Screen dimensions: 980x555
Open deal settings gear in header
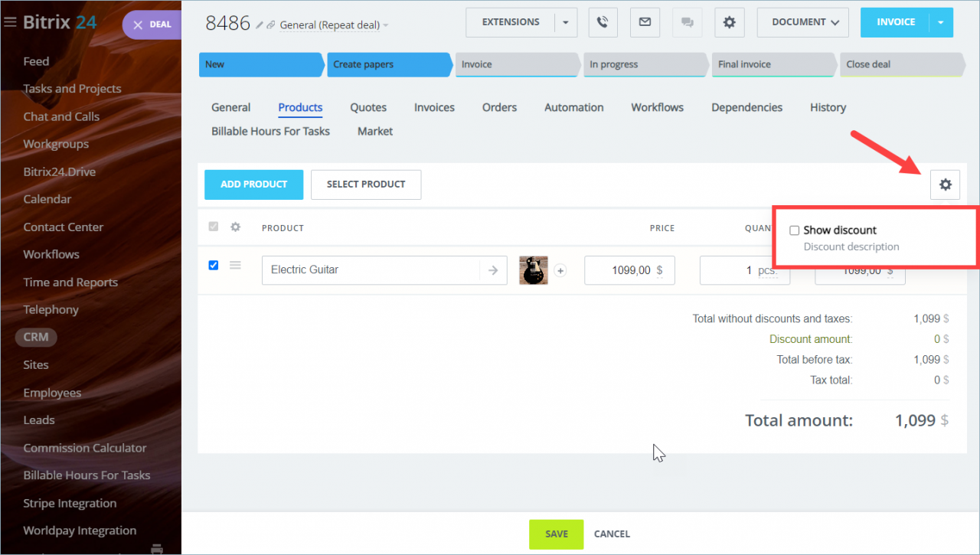[729, 22]
